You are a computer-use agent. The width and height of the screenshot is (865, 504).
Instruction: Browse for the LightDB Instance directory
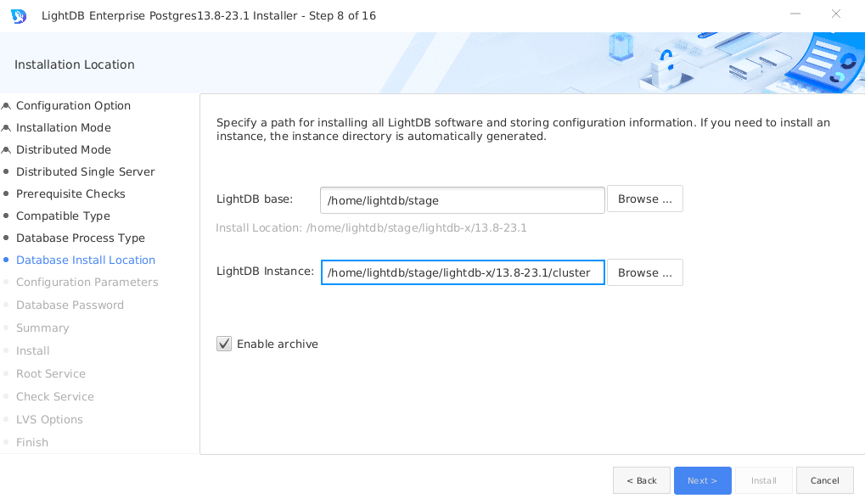coord(645,272)
